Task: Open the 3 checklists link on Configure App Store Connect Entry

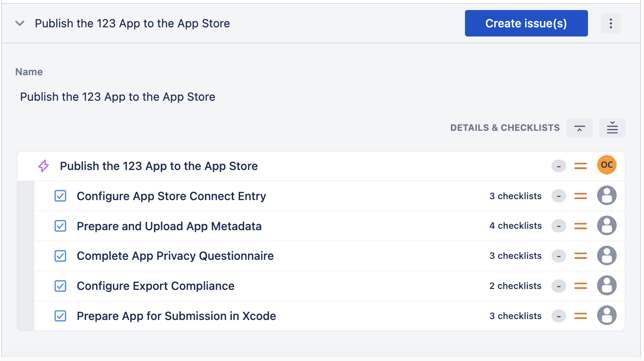Action: click(515, 196)
